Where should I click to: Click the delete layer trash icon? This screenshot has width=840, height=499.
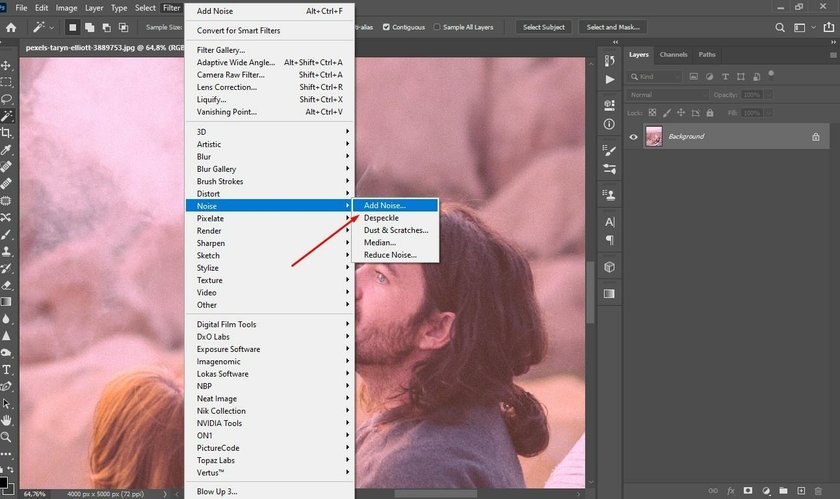(818, 490)
